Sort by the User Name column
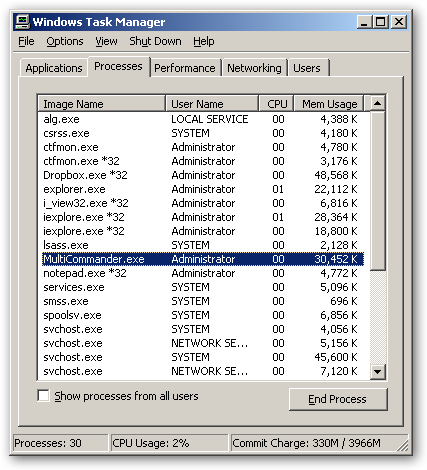Image resolution: width=427 pixels, height=470 pixels. (212, 104)
